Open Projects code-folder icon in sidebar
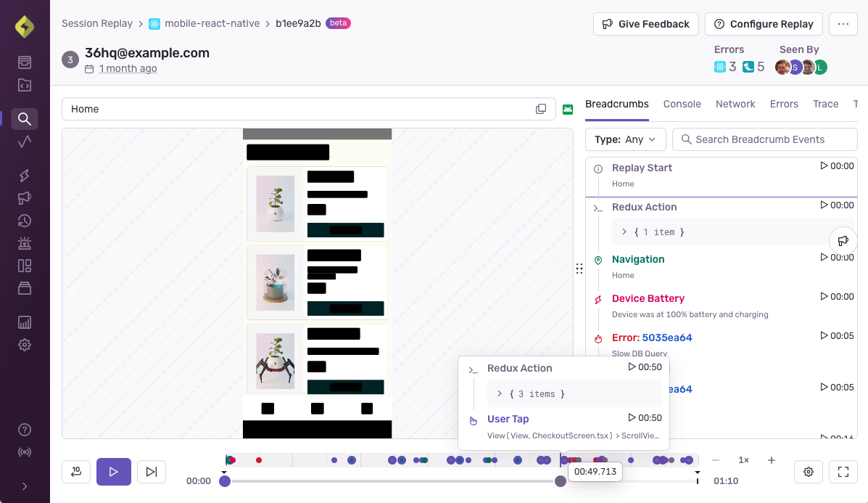Screen dimensions: 868x503 [x=25, y=85]
